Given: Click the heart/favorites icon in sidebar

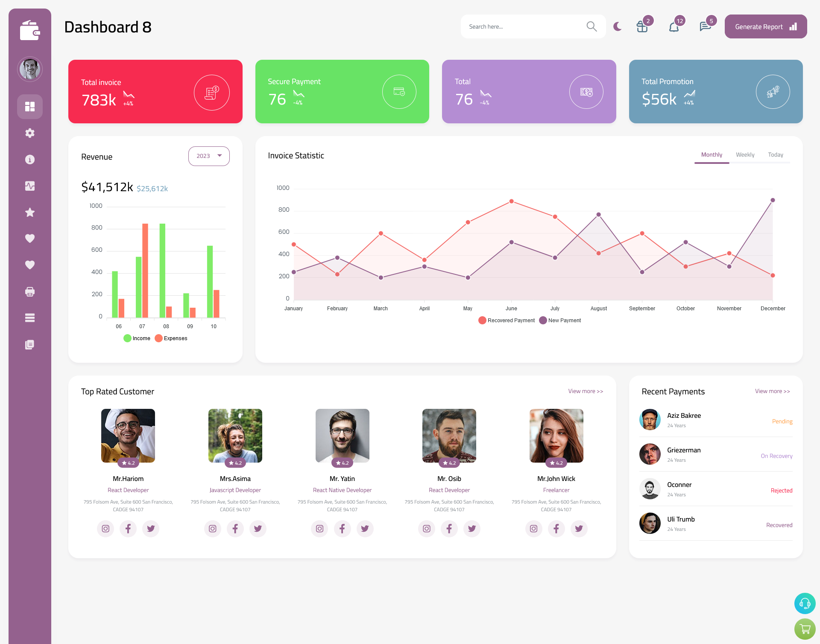Looking at the screenshot, I should 30,238.
